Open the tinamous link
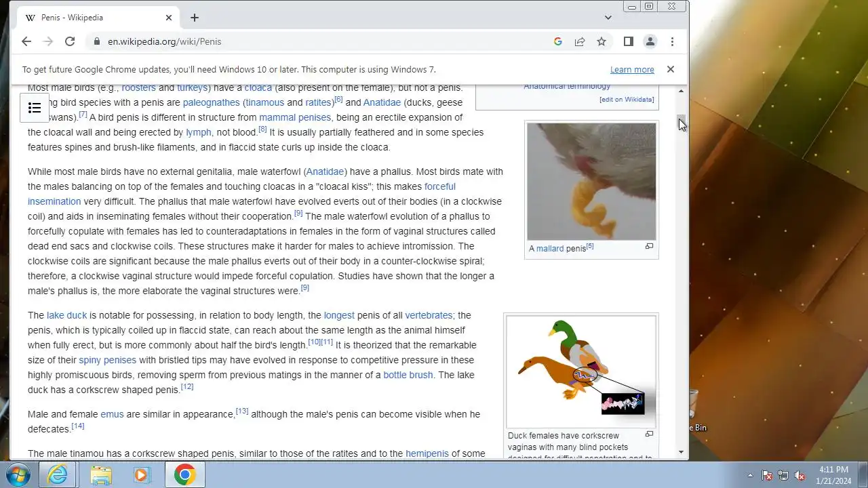 point(265,102)
